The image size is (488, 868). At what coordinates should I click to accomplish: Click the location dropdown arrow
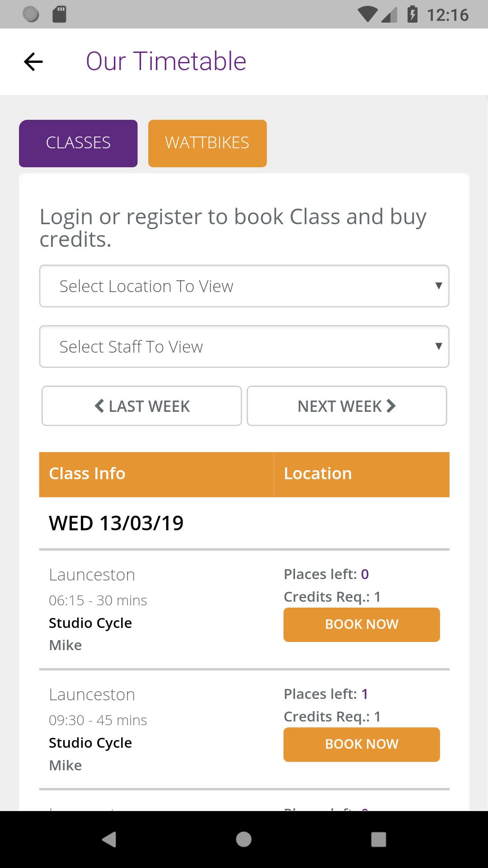point(438,286)
